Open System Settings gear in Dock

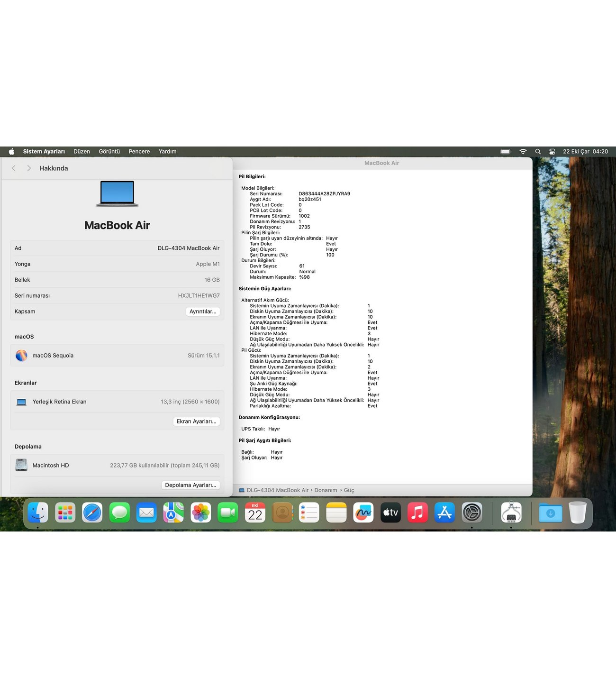472,513
